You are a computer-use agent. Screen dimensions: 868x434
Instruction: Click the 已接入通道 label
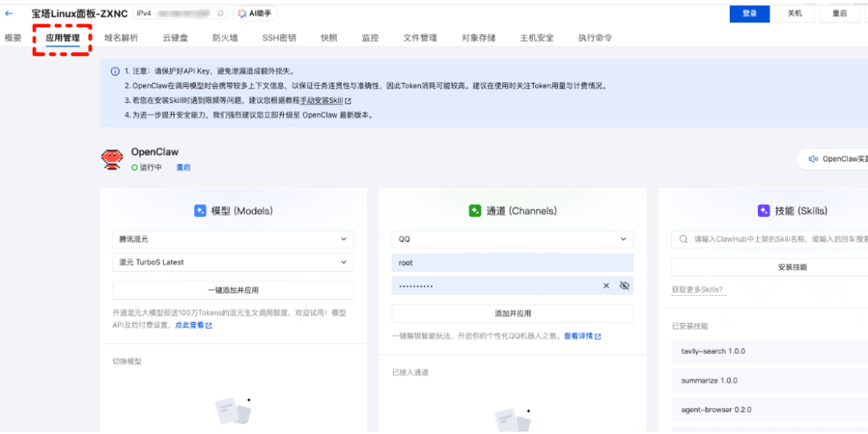pos(410,372)
